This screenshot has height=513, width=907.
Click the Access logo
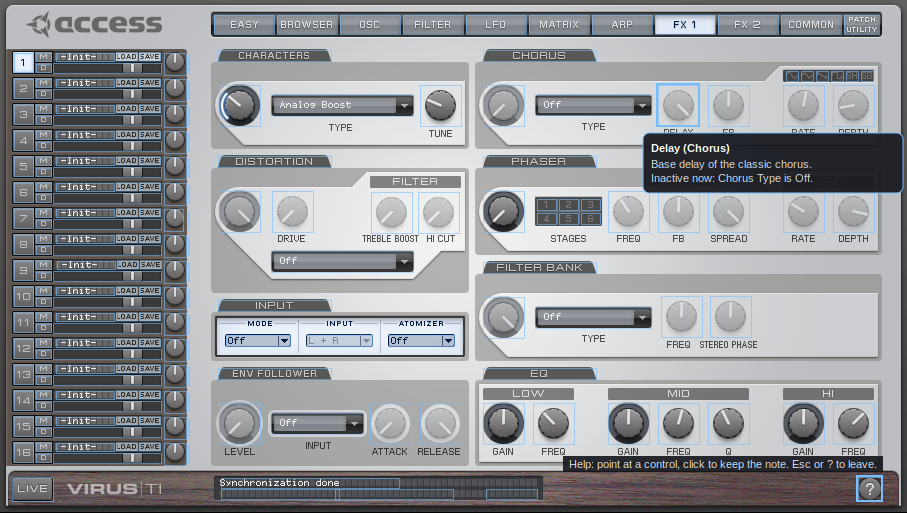[x=94, y=24]
